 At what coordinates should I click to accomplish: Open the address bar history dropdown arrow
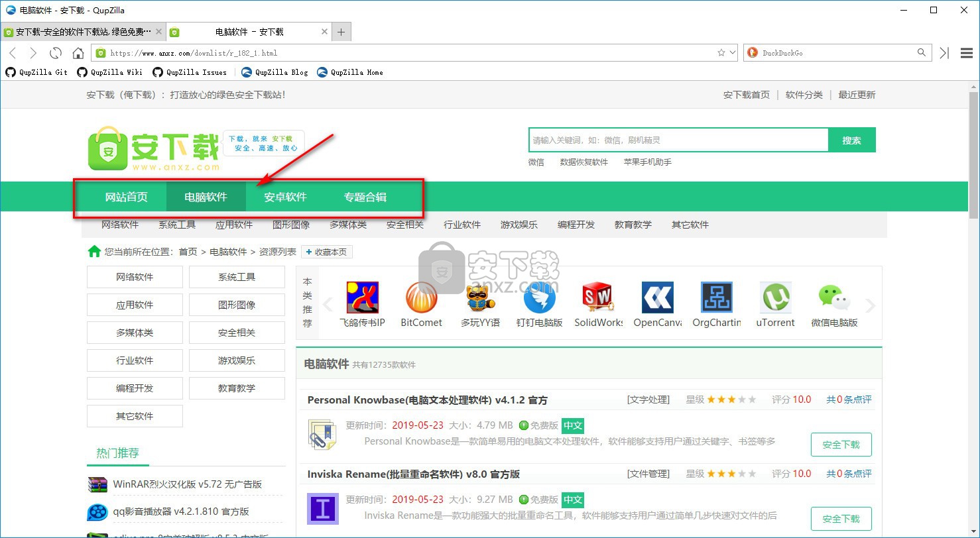pyautogui.click(x=732, y=52)
